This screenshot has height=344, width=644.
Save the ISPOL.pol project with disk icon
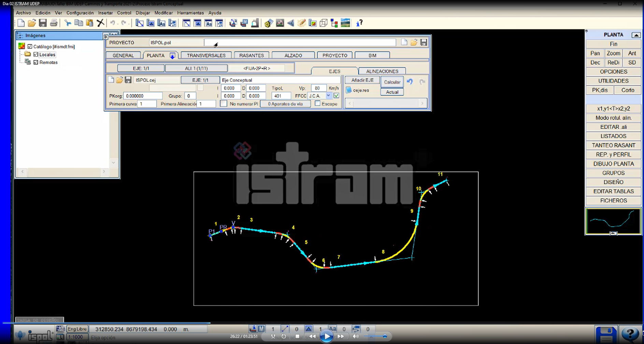coord(424,42)
